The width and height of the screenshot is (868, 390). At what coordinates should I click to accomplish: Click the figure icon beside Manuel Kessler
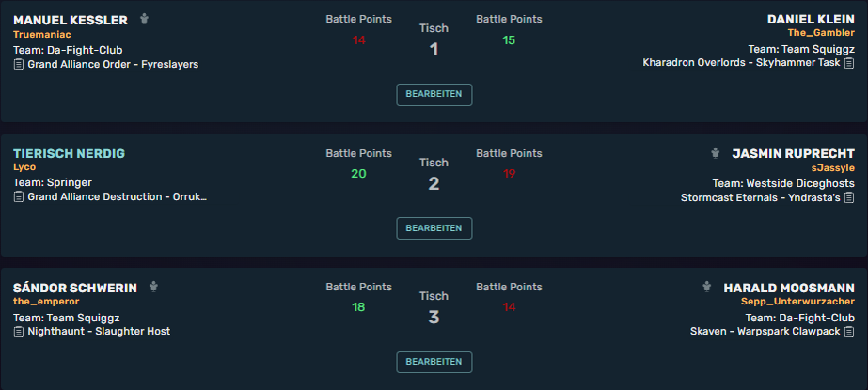[x=145, y=20]
